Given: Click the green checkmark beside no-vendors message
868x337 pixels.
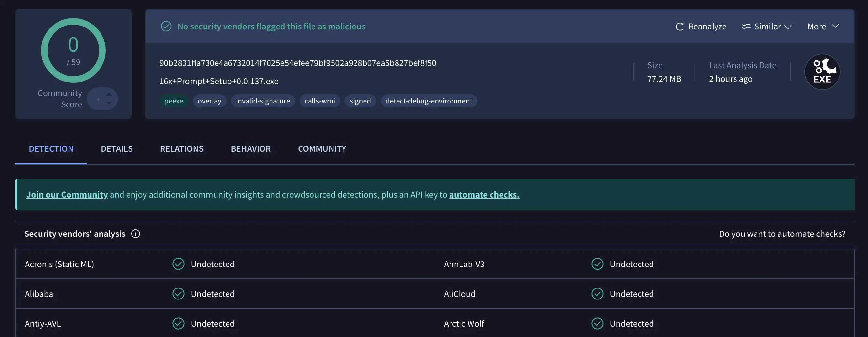Looking at the screenshot, I should (166, 26).
